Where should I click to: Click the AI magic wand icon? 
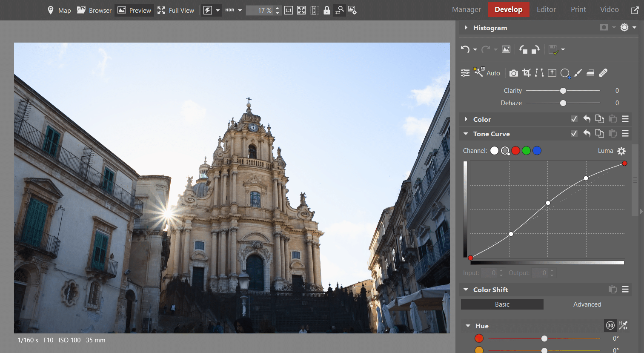[479, 72]
